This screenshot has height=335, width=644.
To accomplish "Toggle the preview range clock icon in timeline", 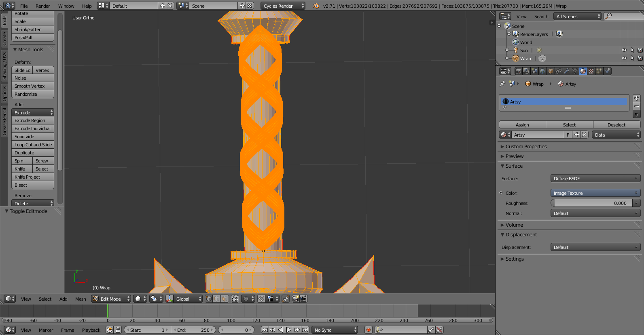I will click(110, 330).
